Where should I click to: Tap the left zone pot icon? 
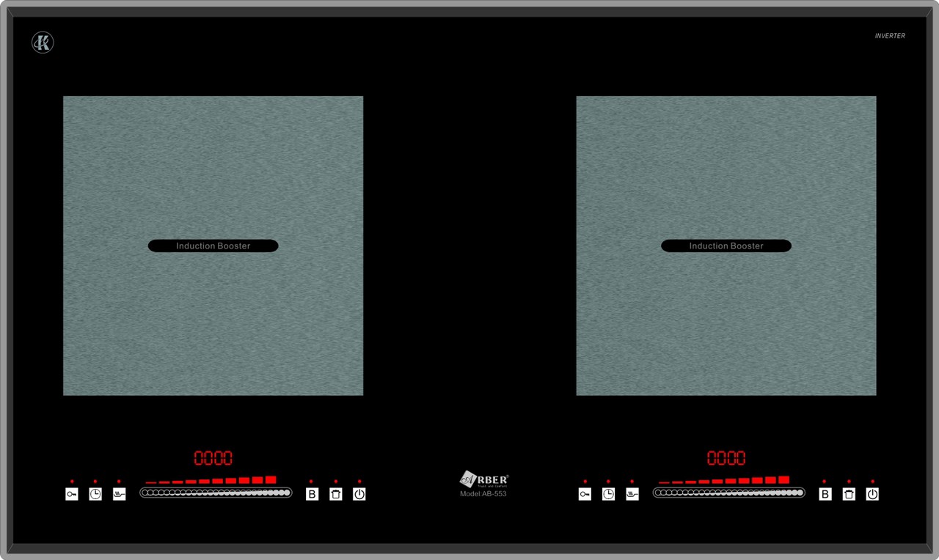coord(335,494)
